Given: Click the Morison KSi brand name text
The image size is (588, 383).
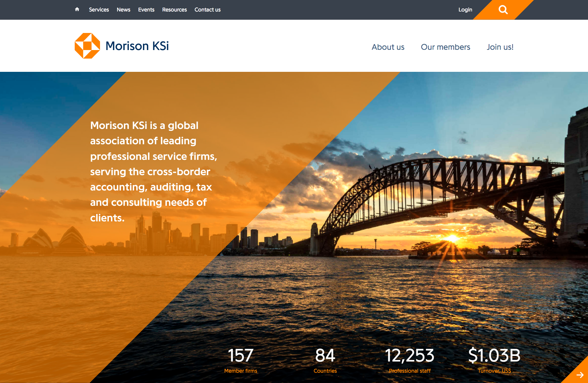Looking at the screenshot, I should point(137,46).
